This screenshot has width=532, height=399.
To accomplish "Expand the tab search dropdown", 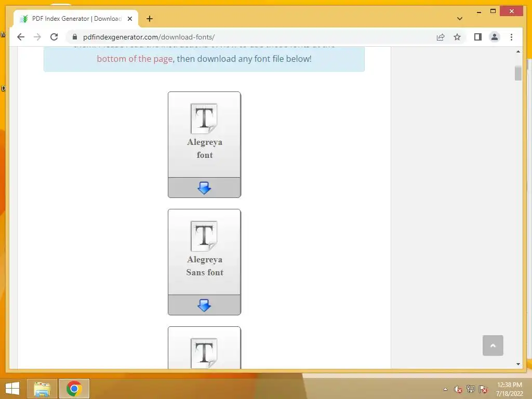I will click(x=460, y=19).
